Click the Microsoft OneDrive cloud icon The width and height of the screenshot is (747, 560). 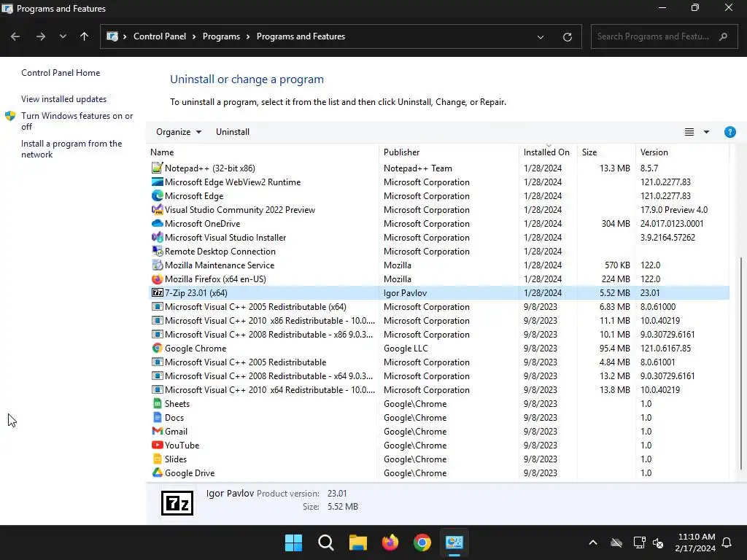158,223
